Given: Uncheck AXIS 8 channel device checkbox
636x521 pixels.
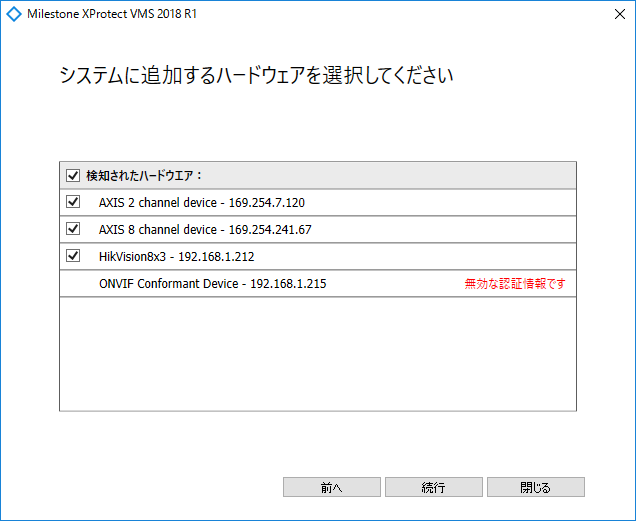Looking at the screenshot, I should (x=73, y=229).
